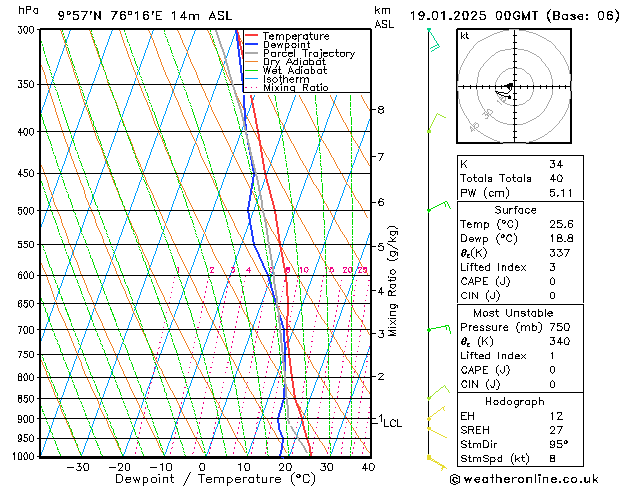629x486 pixels.
Task: Click the wind barb at 1000 hPa level
Action: [x=437, y=463]
